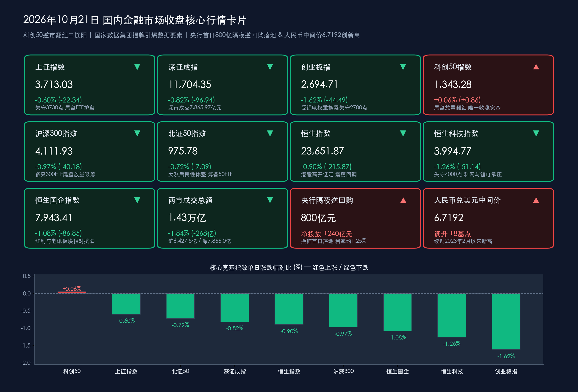Click the green 恒生科技 bar in chart
Viewport: 578px width, 392px height.
tap(452, 315)
